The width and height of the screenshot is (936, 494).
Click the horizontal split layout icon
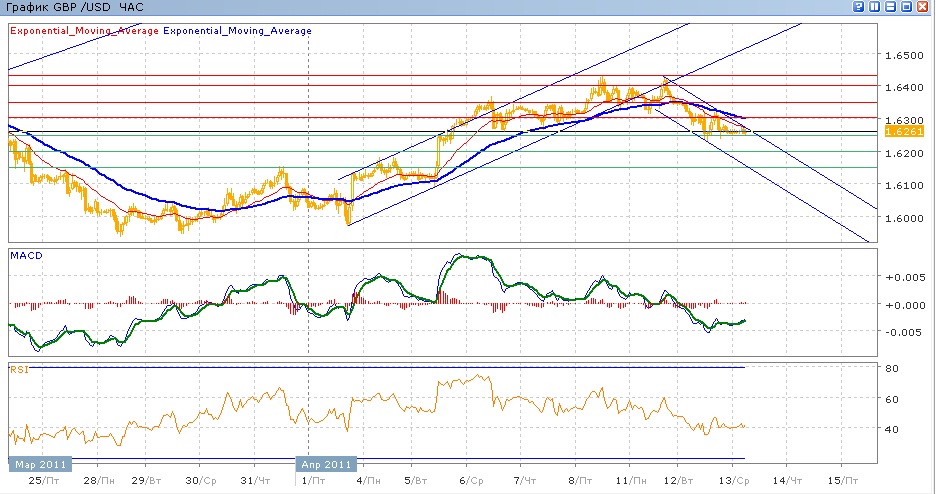[891, 7]
